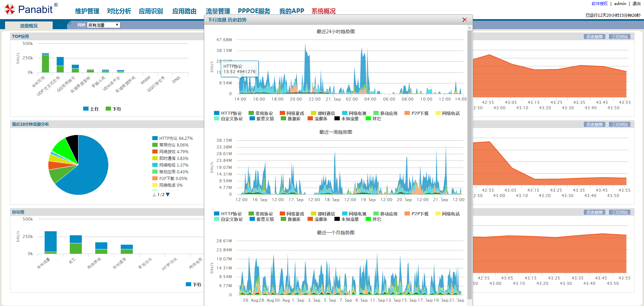Click 历史趋势 in the middle right panel
This screenshot has width=644, height=306.
(595, 125)
